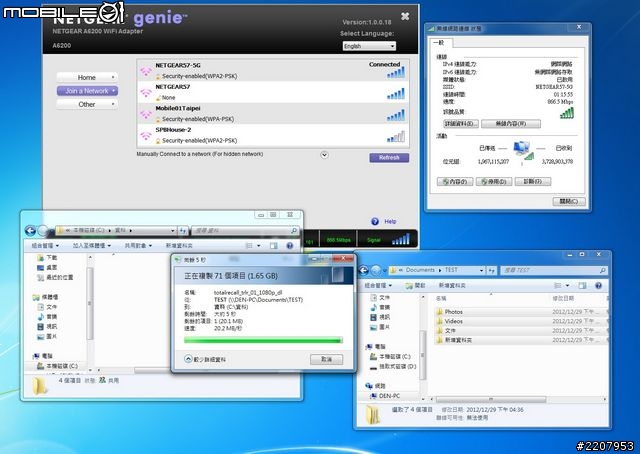Open the Select Language dropdown set to English
640x454 pixels.
[x=369, y=46]
